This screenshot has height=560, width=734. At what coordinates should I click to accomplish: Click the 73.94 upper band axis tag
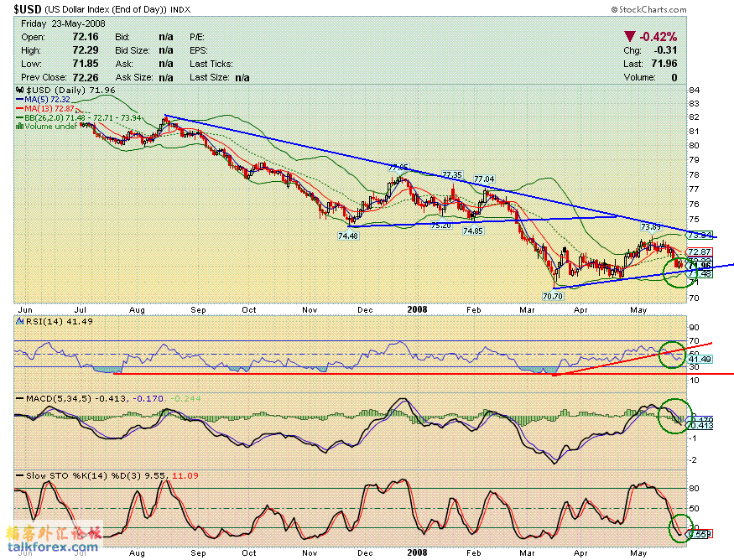click(700, 235)
